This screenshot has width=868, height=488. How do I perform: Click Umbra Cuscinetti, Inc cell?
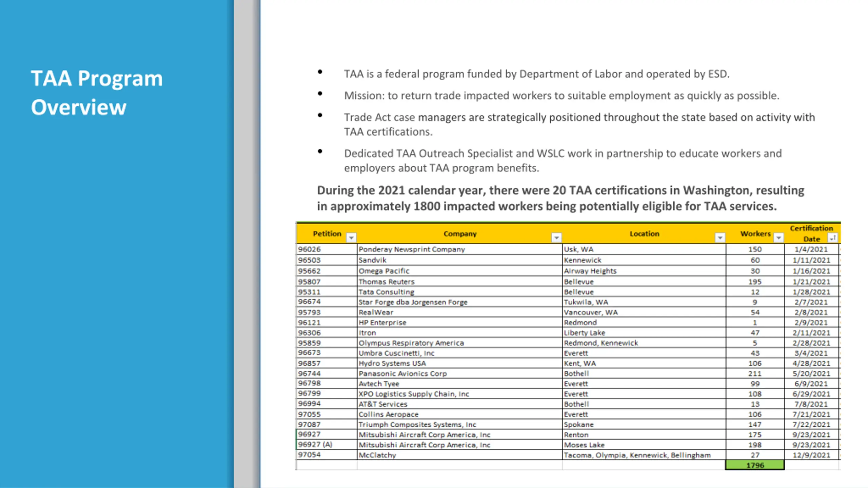tap(460, 353)
